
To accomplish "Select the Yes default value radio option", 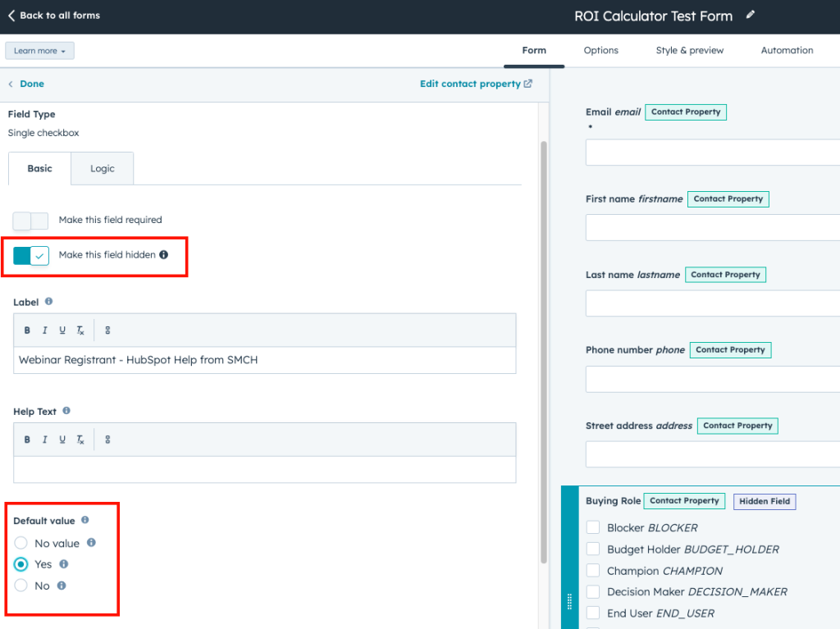I will click(x=21, y=564).
